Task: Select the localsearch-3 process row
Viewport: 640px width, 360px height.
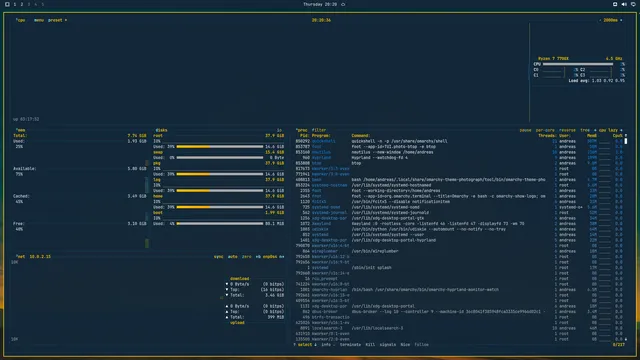Action: [x=459, y=328]
